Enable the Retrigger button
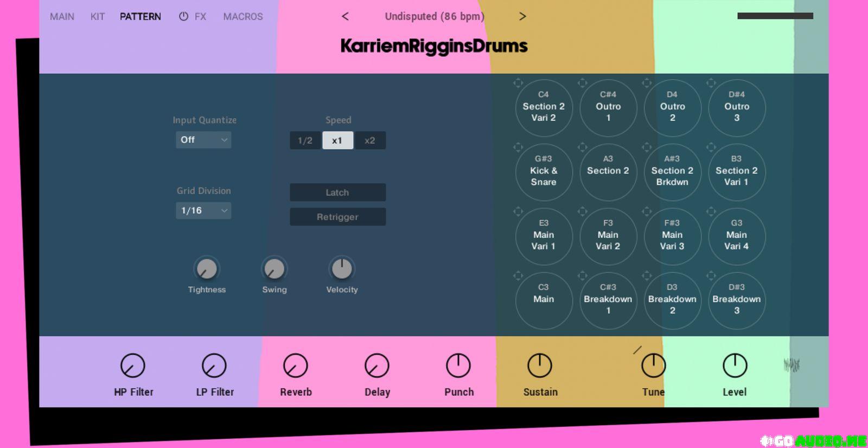 [x=337, y=217]
